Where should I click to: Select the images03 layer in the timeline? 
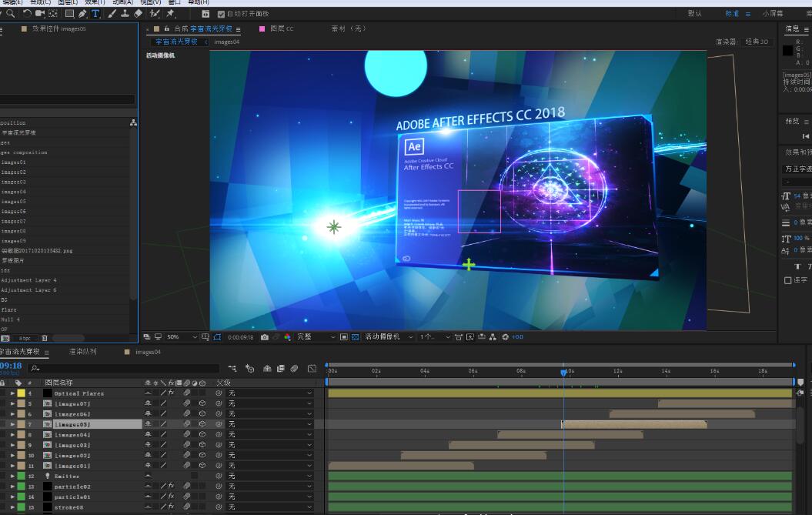pos(72,445)
